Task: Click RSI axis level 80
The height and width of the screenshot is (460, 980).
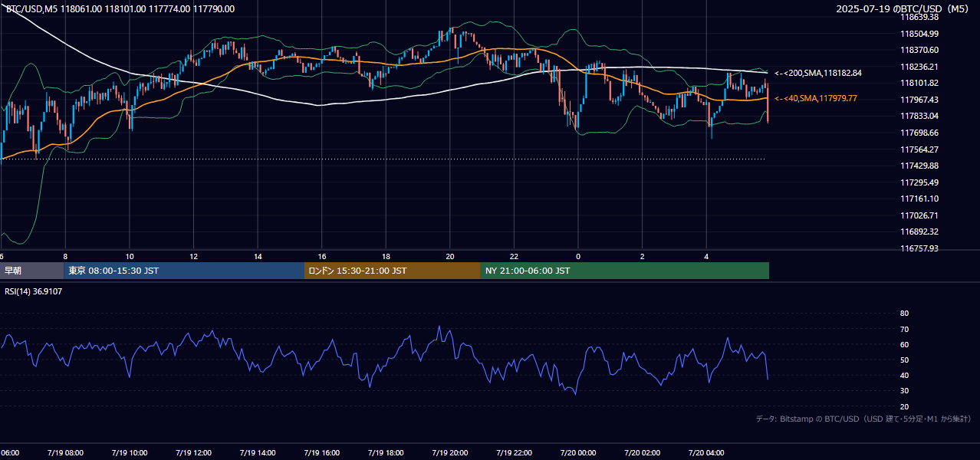Action: coord(904,314)
